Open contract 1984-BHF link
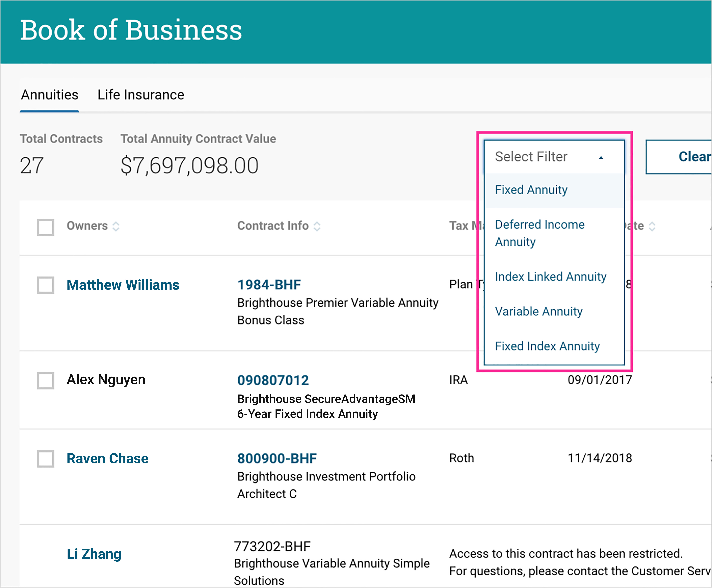Screen dimensions: 712x588 269,285
